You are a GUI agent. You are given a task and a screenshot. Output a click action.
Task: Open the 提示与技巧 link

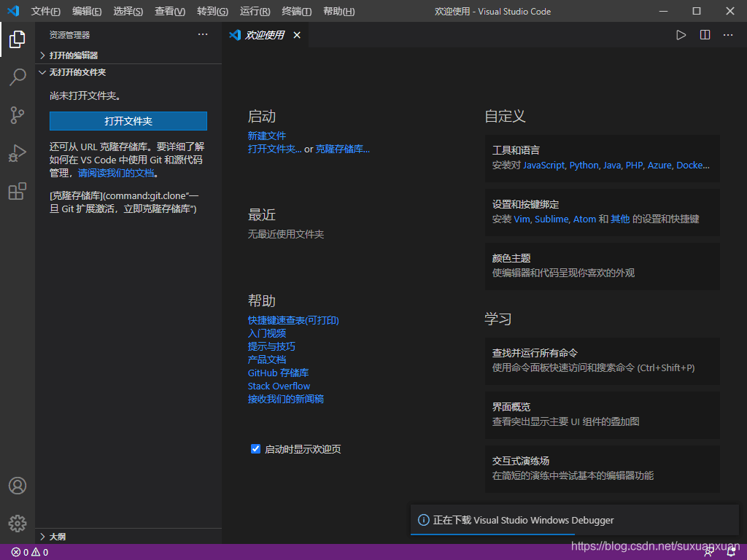pyautogui.click(x=271, y=346)
